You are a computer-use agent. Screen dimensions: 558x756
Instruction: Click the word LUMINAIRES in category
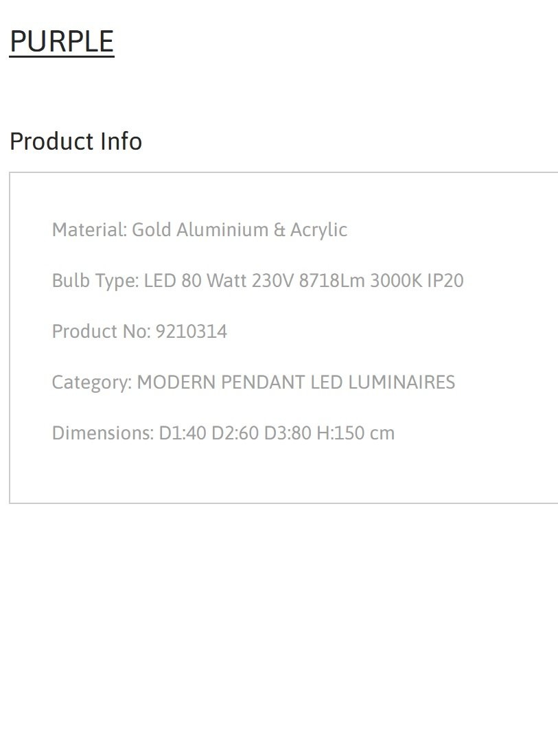pyautogui.click(x=402, y=382)
